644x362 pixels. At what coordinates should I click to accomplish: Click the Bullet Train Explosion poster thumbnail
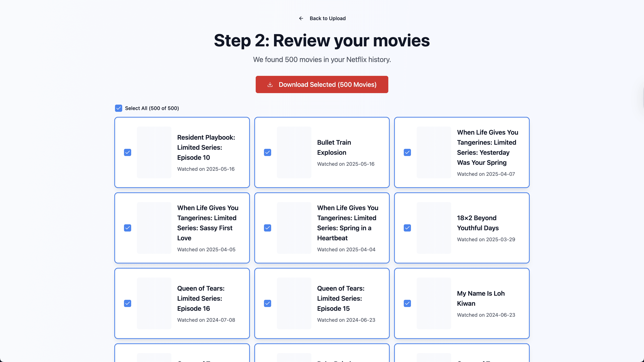click(x=294, y=152)
